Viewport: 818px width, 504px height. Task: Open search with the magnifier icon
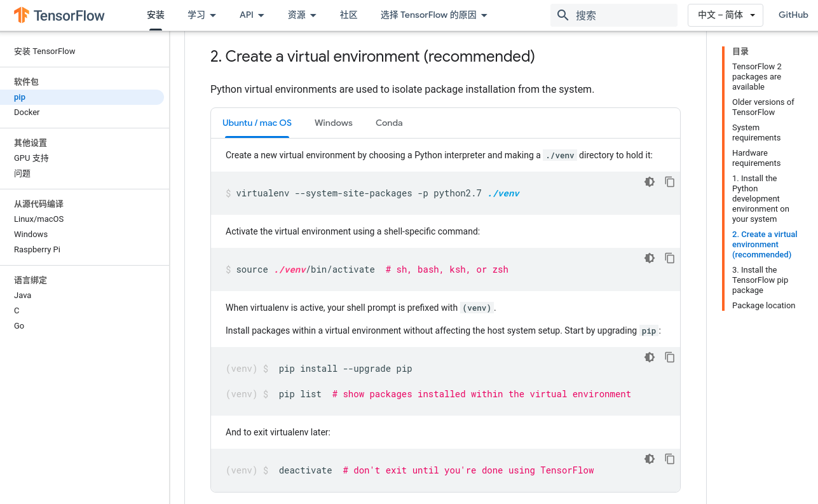[562, 15]
